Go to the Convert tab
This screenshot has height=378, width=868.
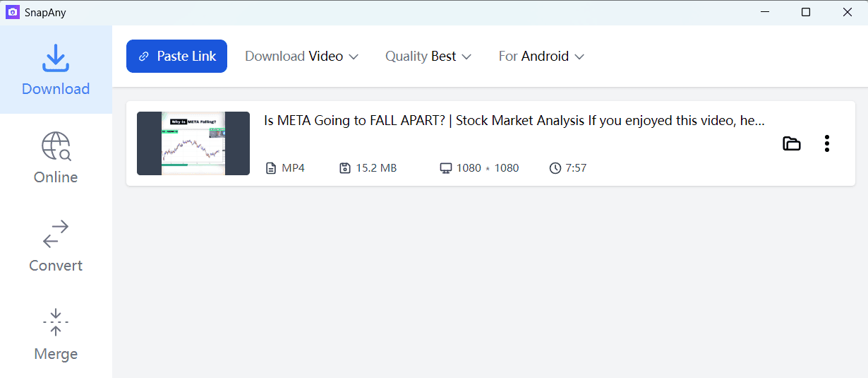tap(56, 247)
